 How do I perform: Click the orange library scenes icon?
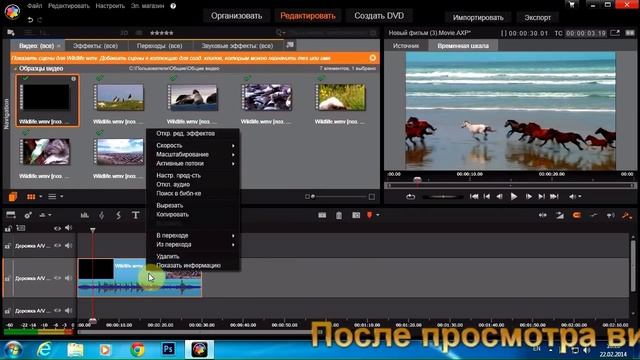click(13, 197)
